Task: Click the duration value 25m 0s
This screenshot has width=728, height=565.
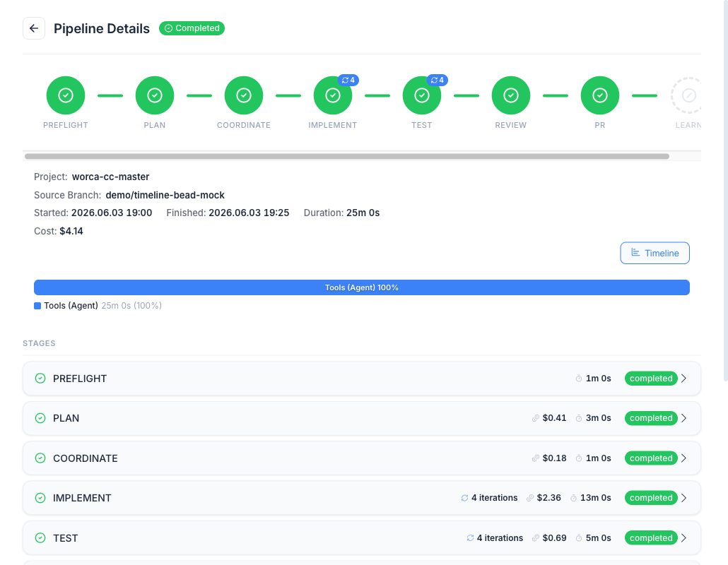Action: point(363,213)
